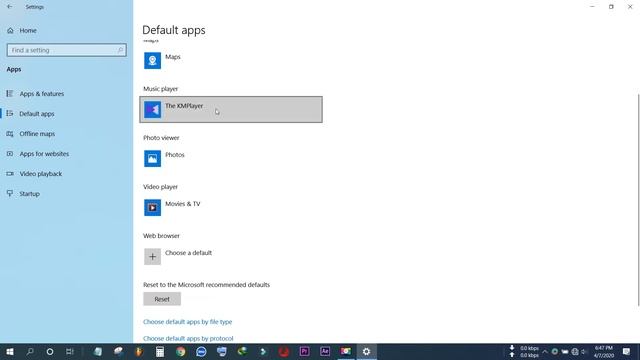Click the vertical scrollbar of Default apps
Viewport: 640px width, 360px height.
tap(638, 200)
